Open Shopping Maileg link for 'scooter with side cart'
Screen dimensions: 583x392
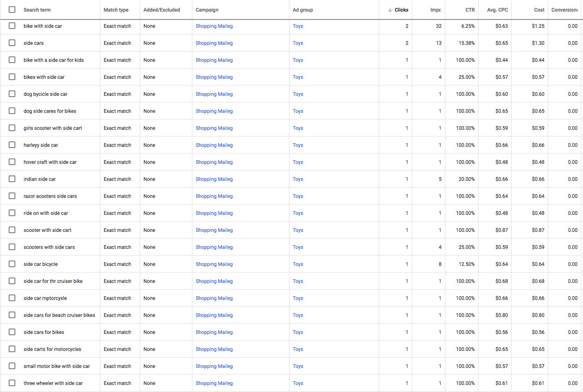pyautogui.click(x=214, y=230)
